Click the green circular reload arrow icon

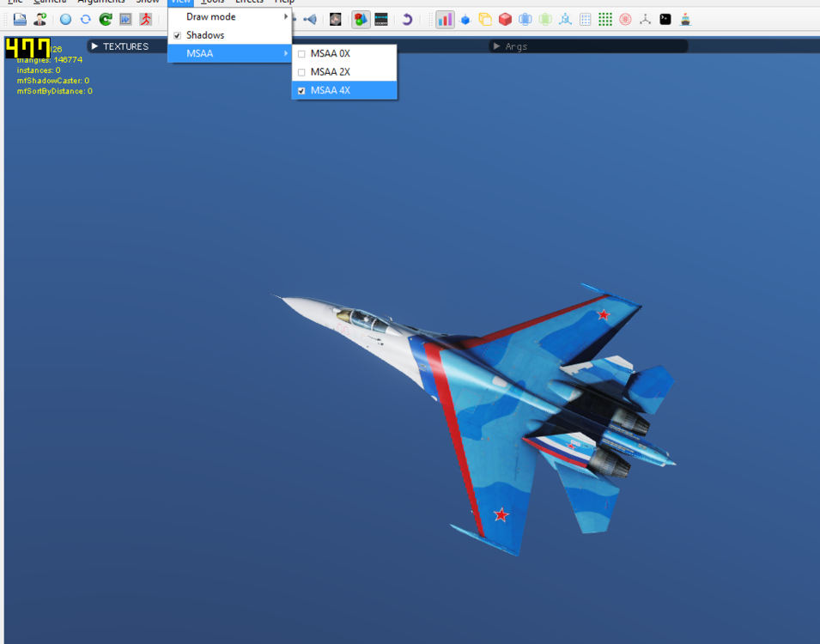pos(106,20)
